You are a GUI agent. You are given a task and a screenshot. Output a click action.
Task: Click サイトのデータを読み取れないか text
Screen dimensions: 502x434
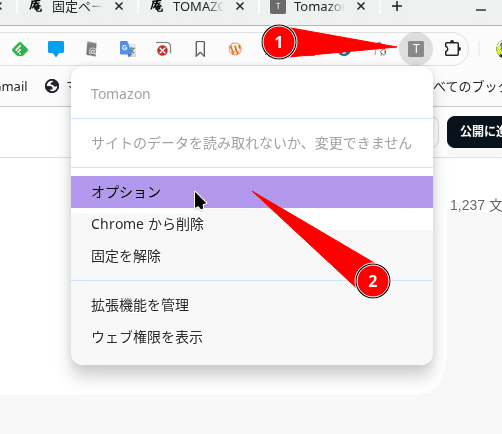(252, 143)
